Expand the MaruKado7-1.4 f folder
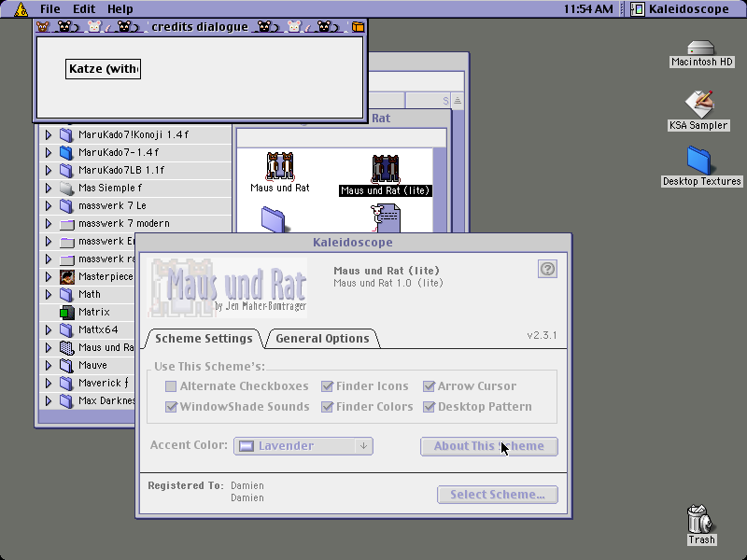This screenshot has height=560, width=747. point(49,152)
